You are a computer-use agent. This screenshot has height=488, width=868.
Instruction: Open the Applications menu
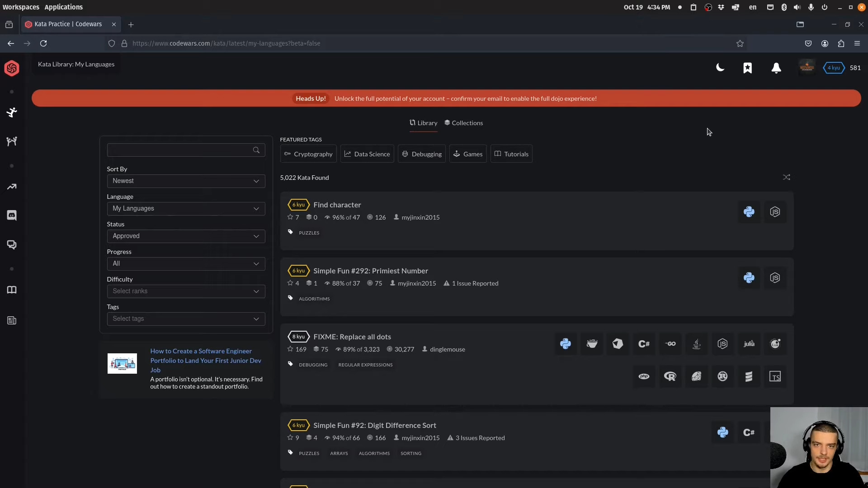(64, 7)
